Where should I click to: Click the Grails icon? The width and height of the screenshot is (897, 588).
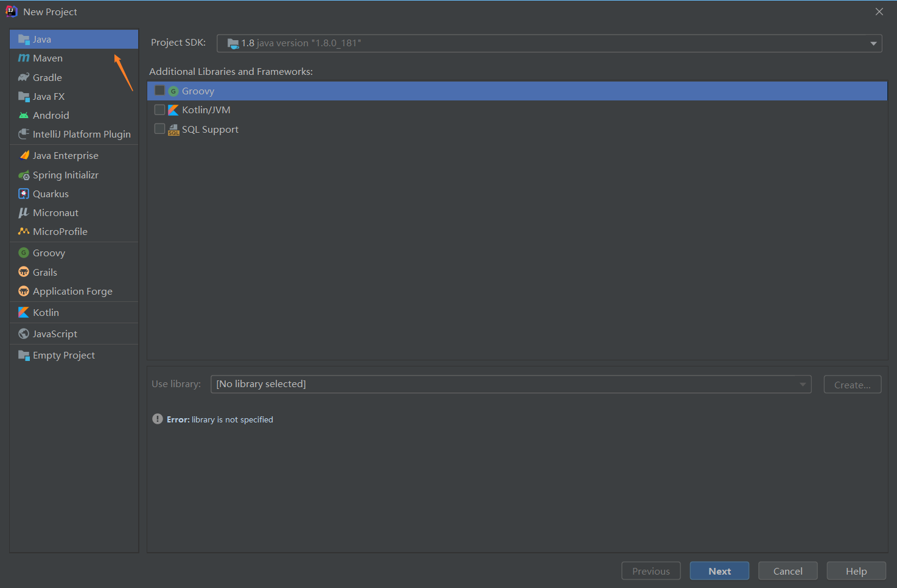24,272
